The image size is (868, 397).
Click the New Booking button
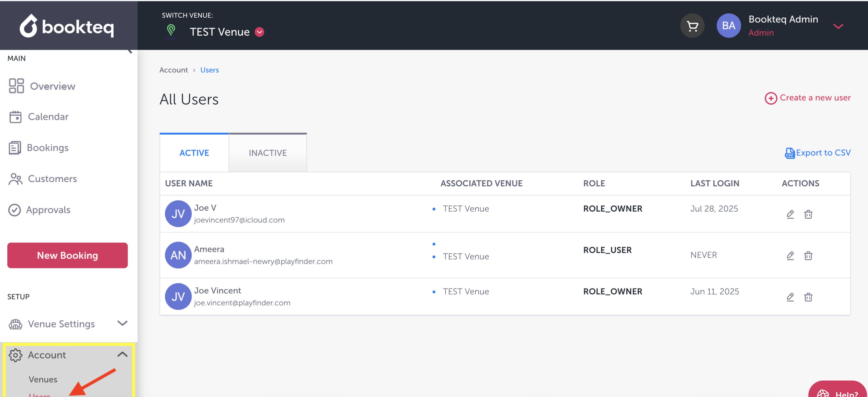(x=67, y=255)
